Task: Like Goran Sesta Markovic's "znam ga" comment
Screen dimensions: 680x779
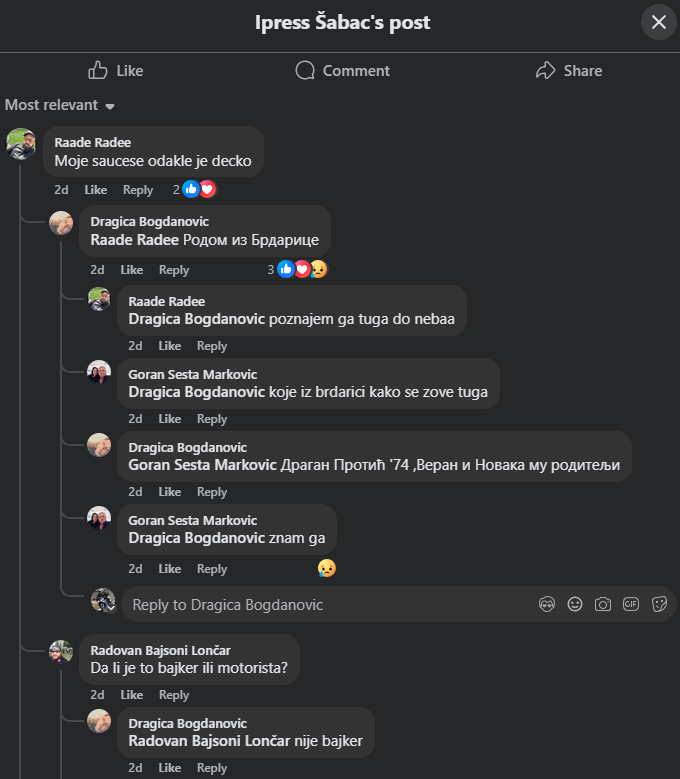Action: pyautogui.click(x=169, y=569)
